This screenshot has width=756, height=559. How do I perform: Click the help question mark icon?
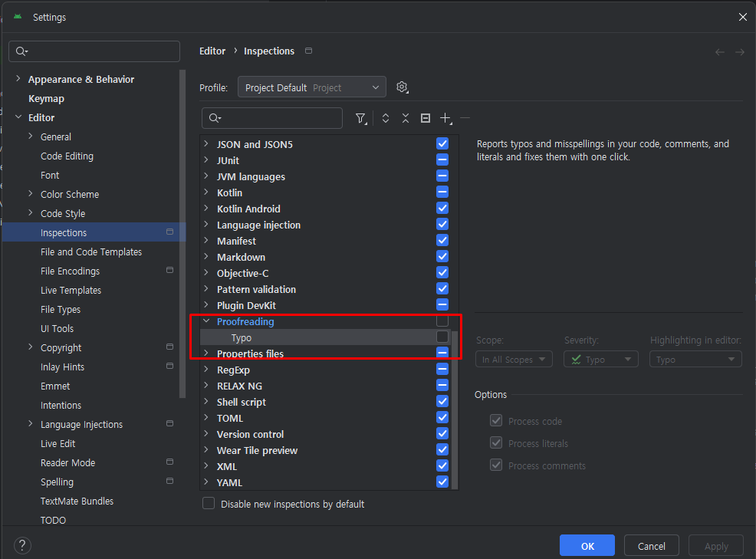point(23,545)
